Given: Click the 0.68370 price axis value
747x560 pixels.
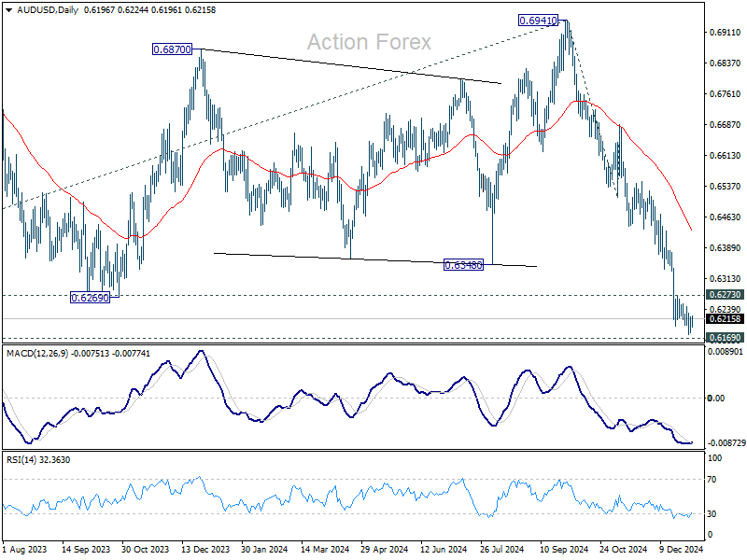Looking at the screenshot, I should 726,63.
